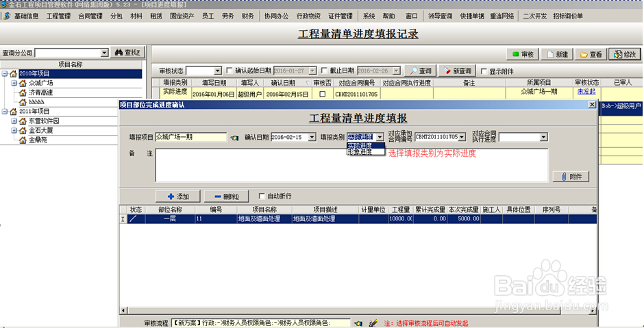Image resolution: width=644 pixels, height=328 pixels.
Task: Open the 财务 menu
Action: pos(247,16)
